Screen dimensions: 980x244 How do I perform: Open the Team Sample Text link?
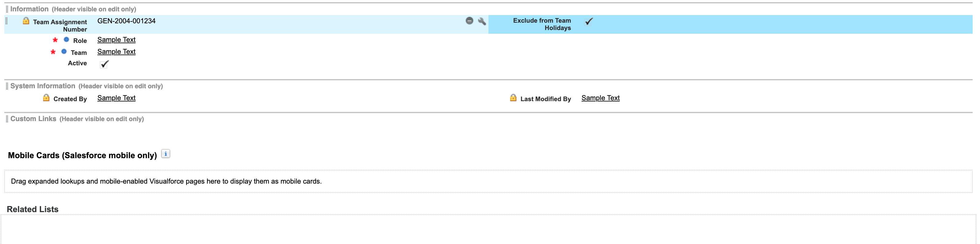coord(116,51)
